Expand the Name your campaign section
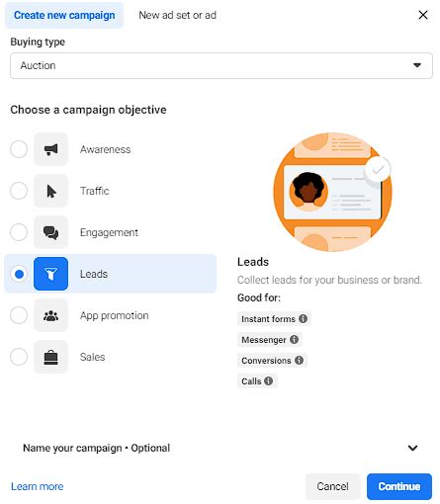Image resolution: width=440 pixels, height=504 pixels. click(412, 448)
